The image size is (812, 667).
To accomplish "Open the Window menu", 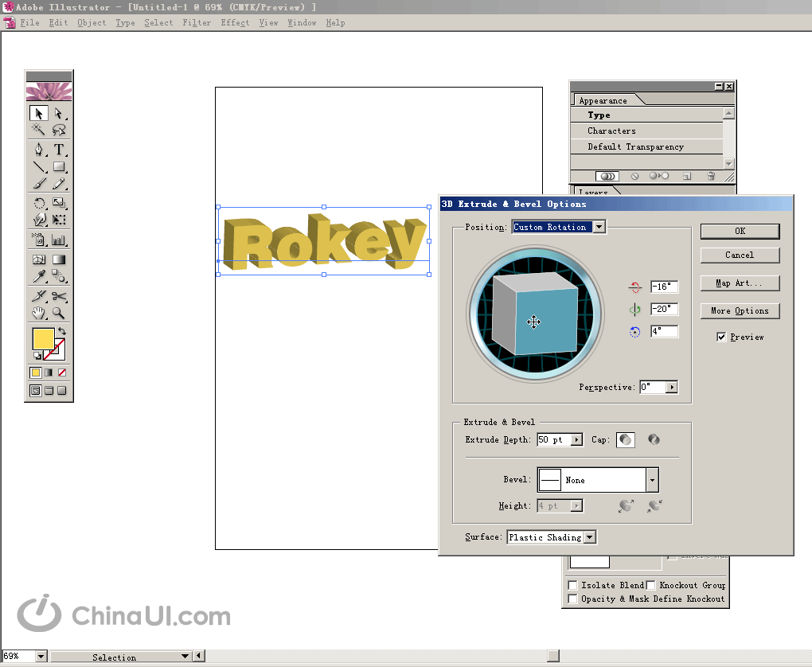I will [x=302, y=23].
